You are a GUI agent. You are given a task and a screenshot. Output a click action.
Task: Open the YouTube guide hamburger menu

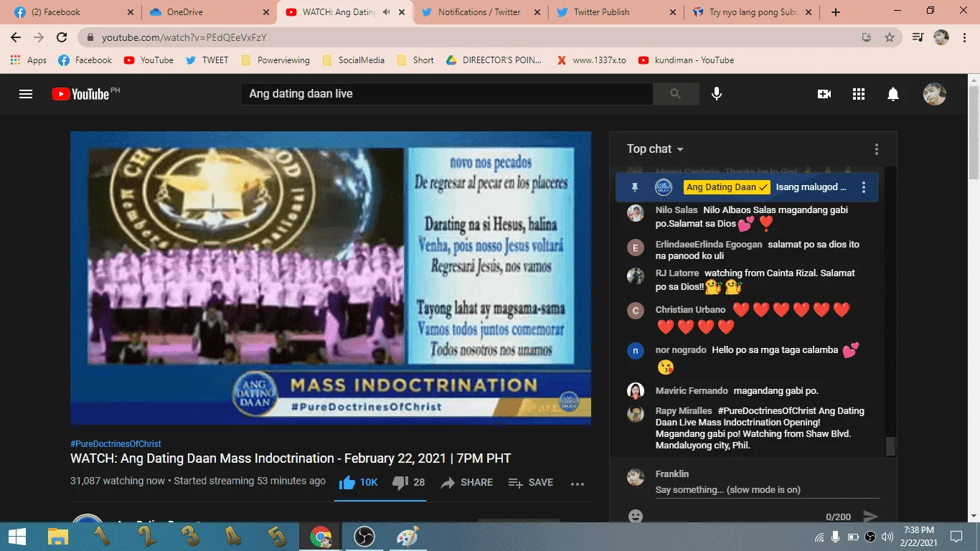[x=26, y=94]
